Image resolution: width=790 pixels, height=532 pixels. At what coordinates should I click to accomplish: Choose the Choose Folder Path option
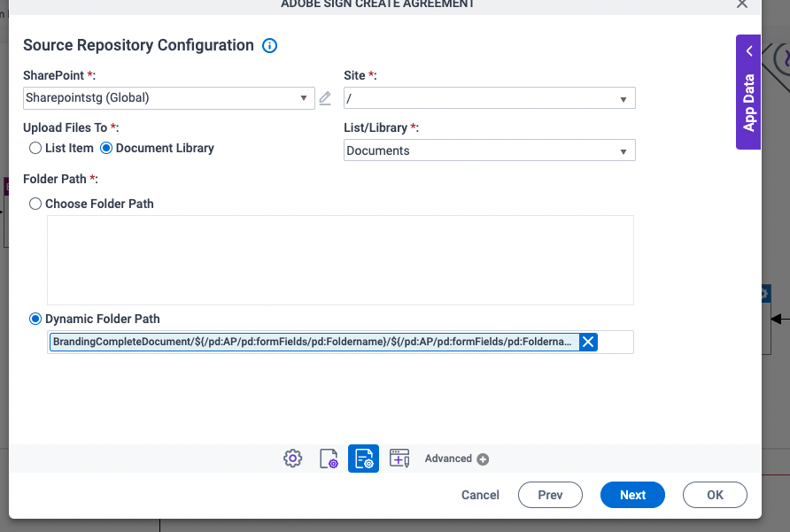[35, 204]
